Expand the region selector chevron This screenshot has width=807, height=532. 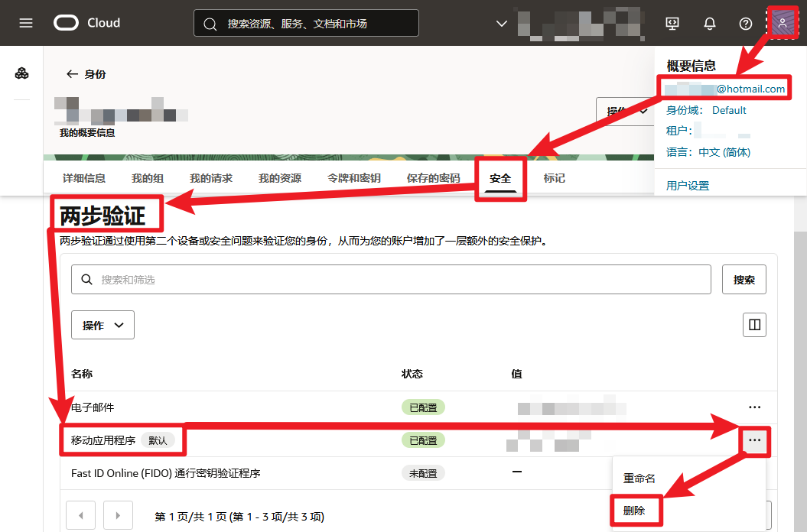click(x=501, y=24)
